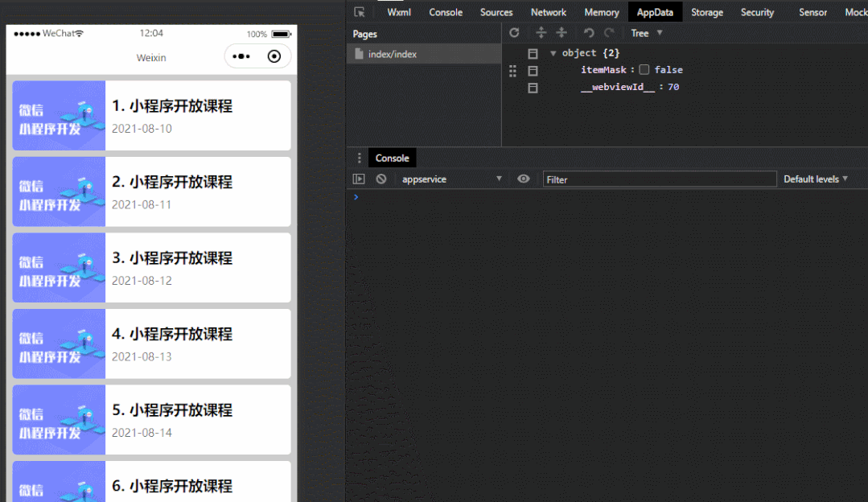
Task: Refresh AppData with the reload icon
Action: (514, 33)
